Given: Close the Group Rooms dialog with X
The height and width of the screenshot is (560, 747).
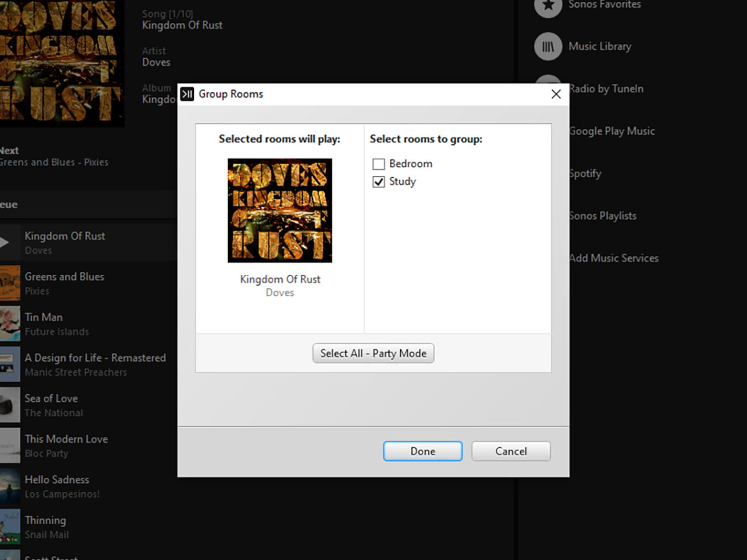Looking at the screenshot, I should pyautogui.click(x=556, y=94).
